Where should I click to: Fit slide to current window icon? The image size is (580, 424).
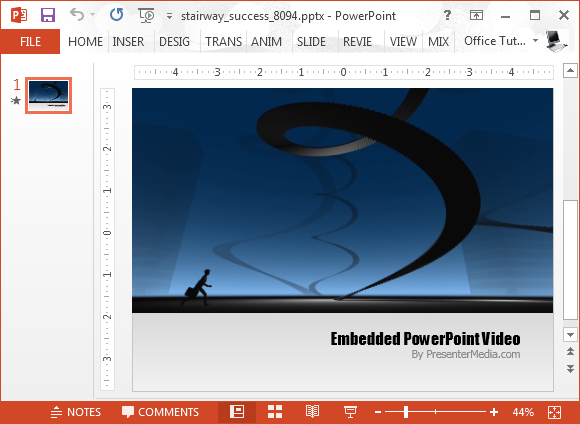(554, 412)
